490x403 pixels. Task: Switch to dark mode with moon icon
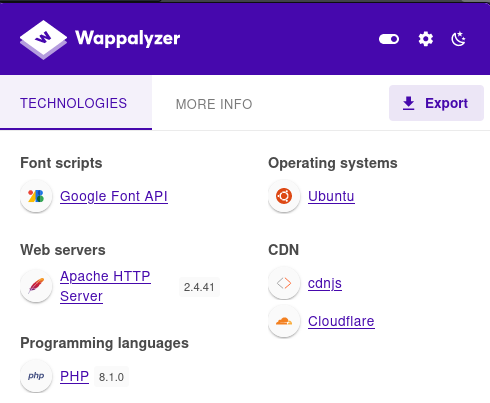pyautogui.click(x=458, y=39)
